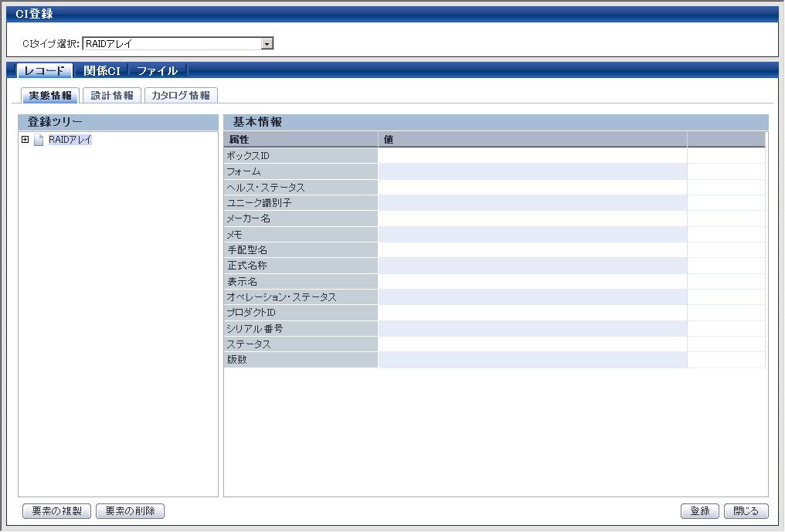This screenshot has height=532, width=785.
Task: Switch to the ファイル tab
Action: [157, 71]
